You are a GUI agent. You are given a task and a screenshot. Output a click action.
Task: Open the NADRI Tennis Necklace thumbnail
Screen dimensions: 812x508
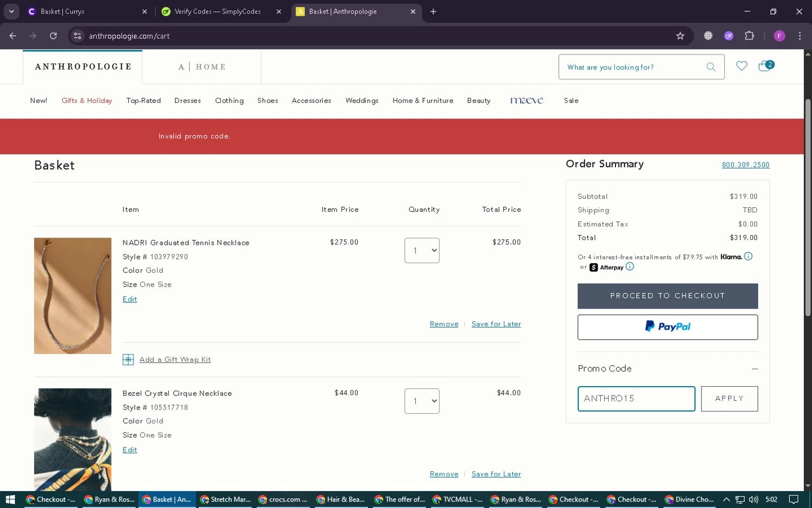[x=73, y=296]
